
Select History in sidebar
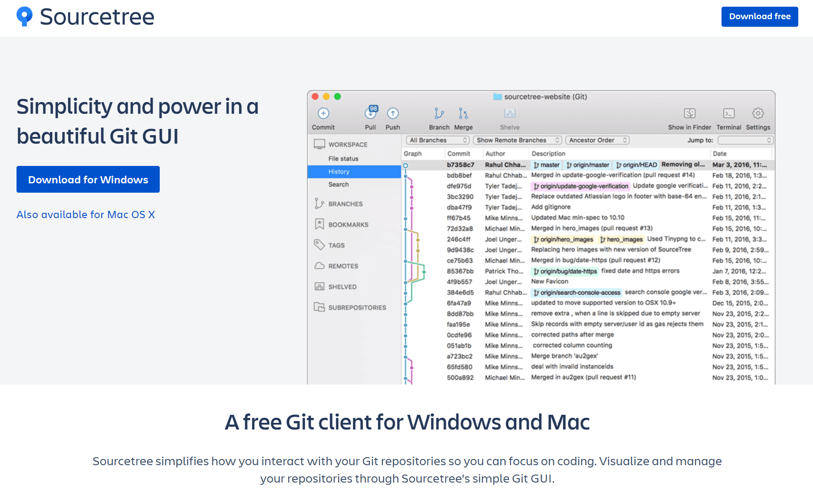(x=354, y=172)
